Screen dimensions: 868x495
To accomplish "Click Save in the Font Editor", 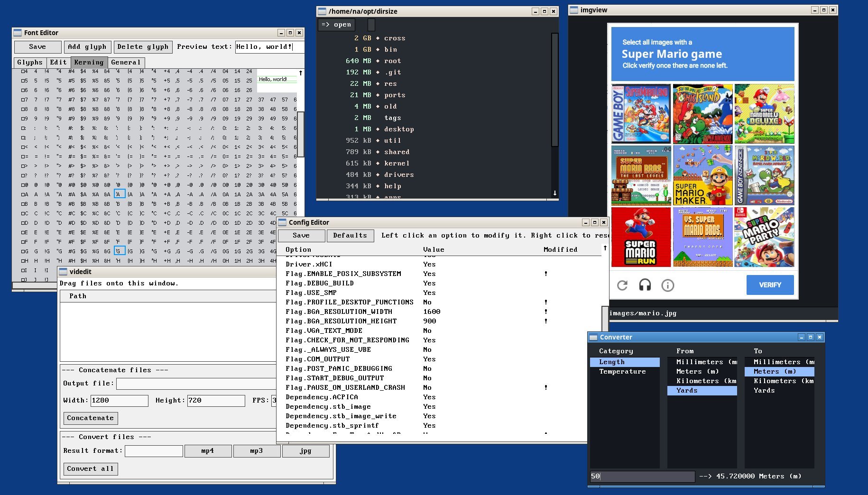I will 37,47.
